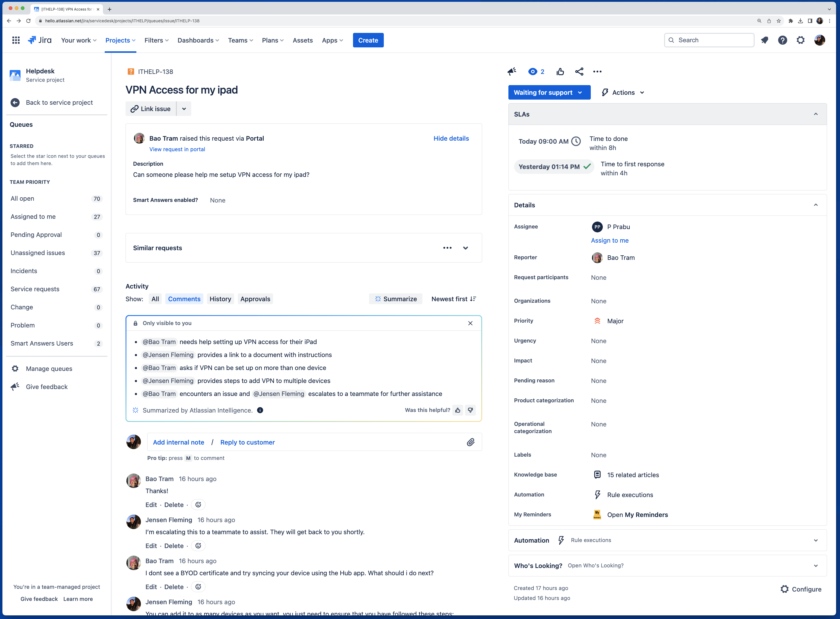The width and height of the screenshot is (840, 619).
Task: Open the app switcher grid icon
Action: (16, 40)
